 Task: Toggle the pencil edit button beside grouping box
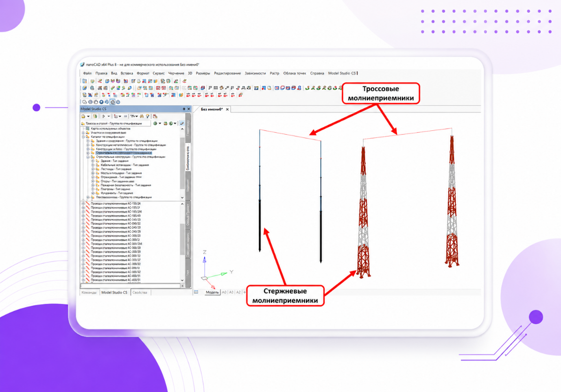[182, 123]
